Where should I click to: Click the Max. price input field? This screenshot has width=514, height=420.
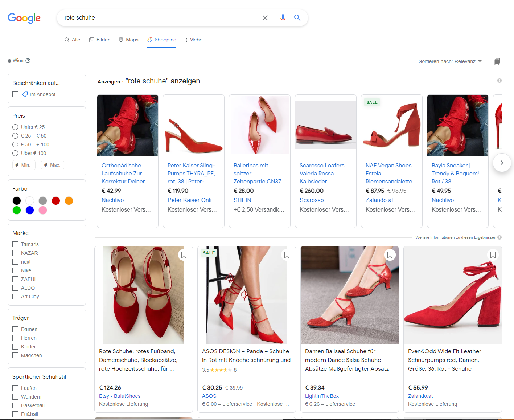(53, 165)
